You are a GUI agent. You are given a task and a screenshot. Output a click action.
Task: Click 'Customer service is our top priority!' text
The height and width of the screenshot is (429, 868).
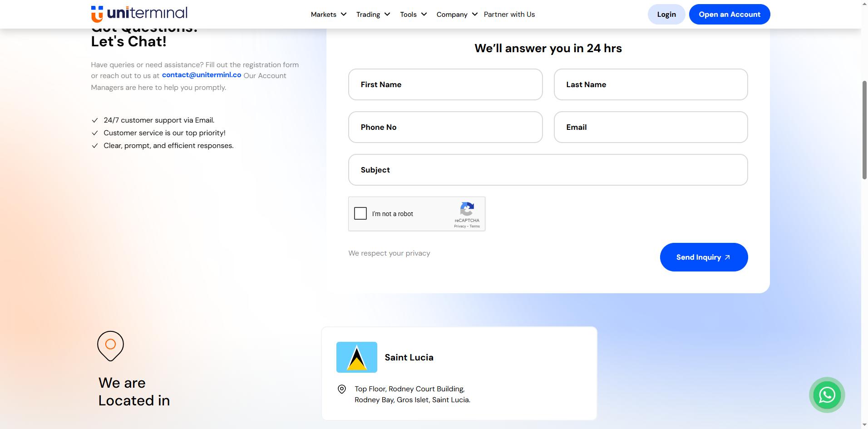164,133
